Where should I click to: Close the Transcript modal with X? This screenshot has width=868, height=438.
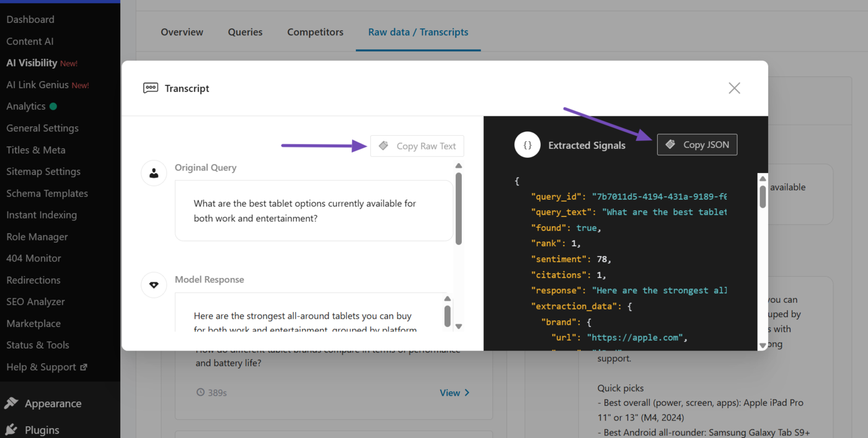point(734,88)
